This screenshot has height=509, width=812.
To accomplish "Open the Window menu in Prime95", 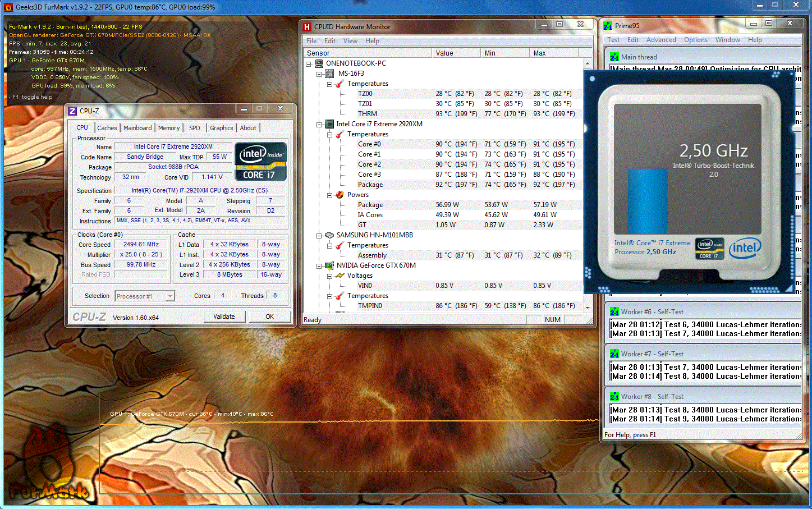I will click(728, 40).
